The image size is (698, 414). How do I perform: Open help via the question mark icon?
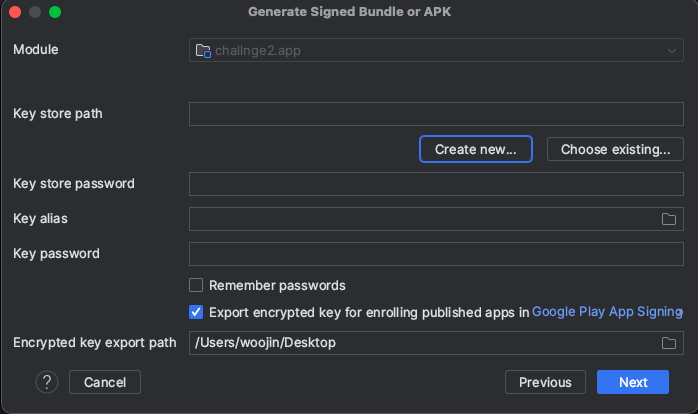(x=47, y=382)
